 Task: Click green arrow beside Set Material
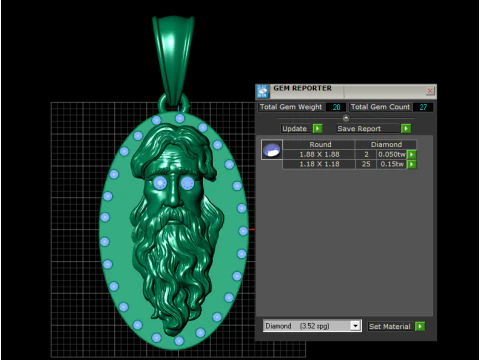click(420, 326)
